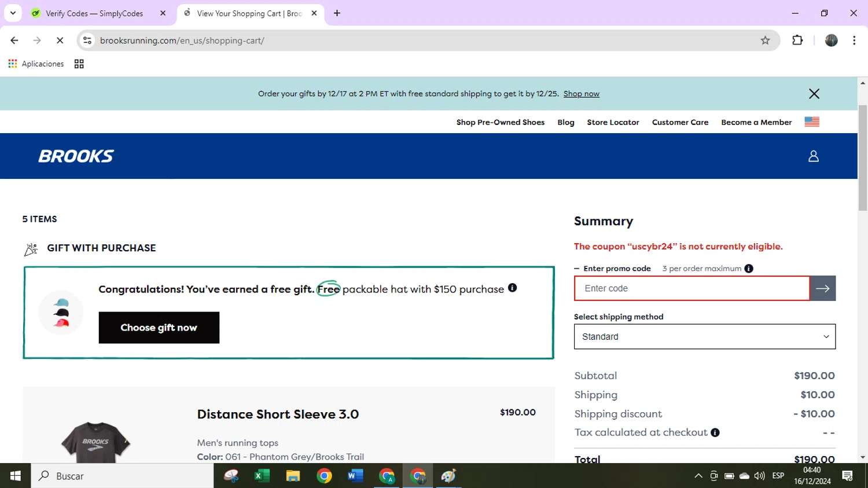
Task: Click the Shipping discount - $10.00 value
Action: coord(814,414)
